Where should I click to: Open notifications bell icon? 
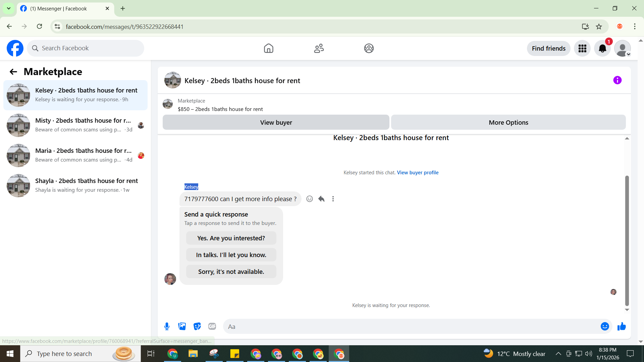pos(602,49)
